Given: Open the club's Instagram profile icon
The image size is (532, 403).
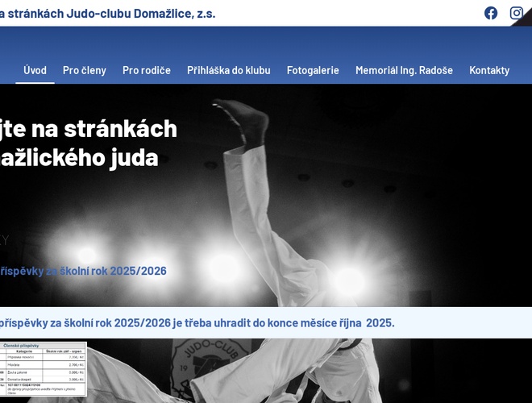Looking at the screenshot, I should [517, 13].
